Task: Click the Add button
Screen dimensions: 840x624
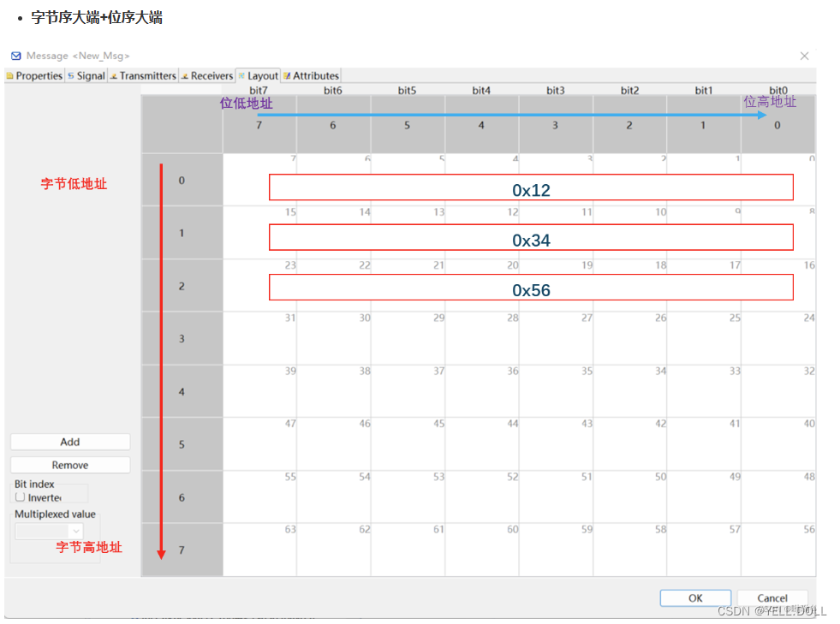Action: click(x=70, y=442)
